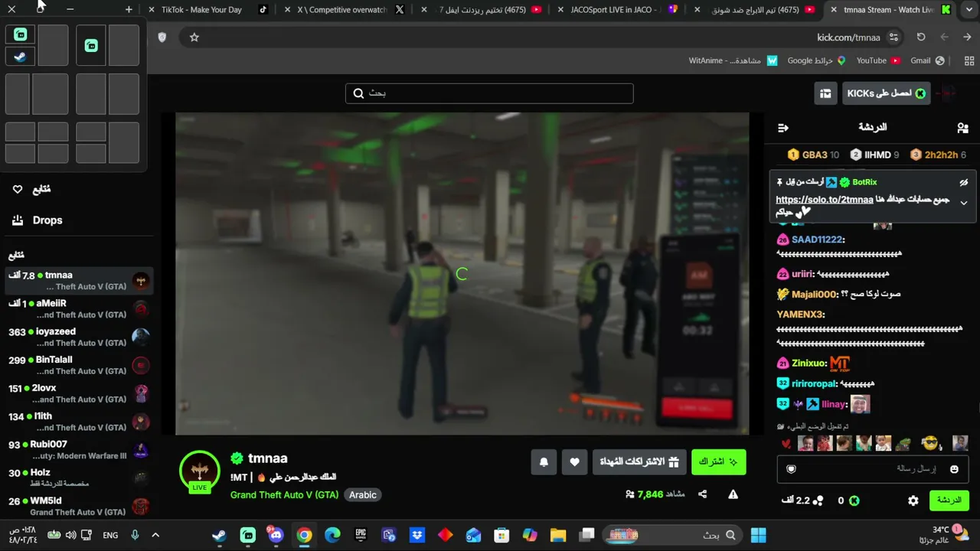The height and width of the screenshot is (551, 980).
Task: Select WM5ld channel in sidebar
Action: coord(78,507)
